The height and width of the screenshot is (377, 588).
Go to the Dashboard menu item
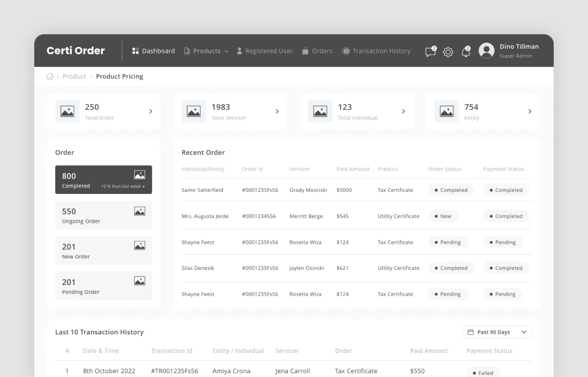coord(153,51)
